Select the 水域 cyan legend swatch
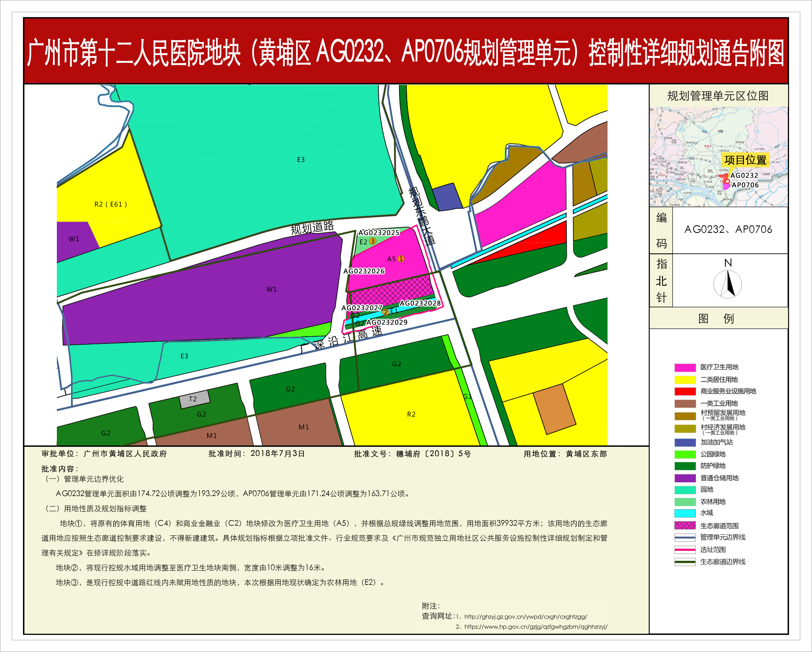This screenshot has height=652, width=812. point(685,513)
